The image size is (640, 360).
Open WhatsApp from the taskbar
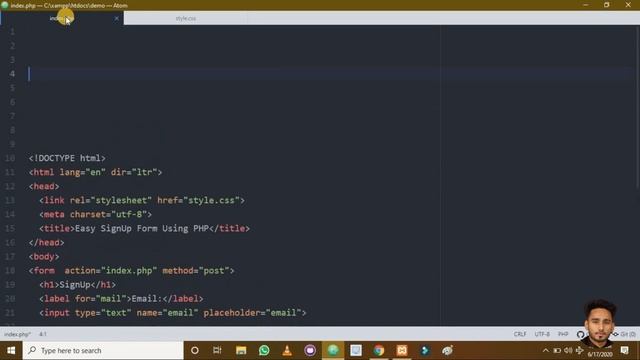coord(264,351)
